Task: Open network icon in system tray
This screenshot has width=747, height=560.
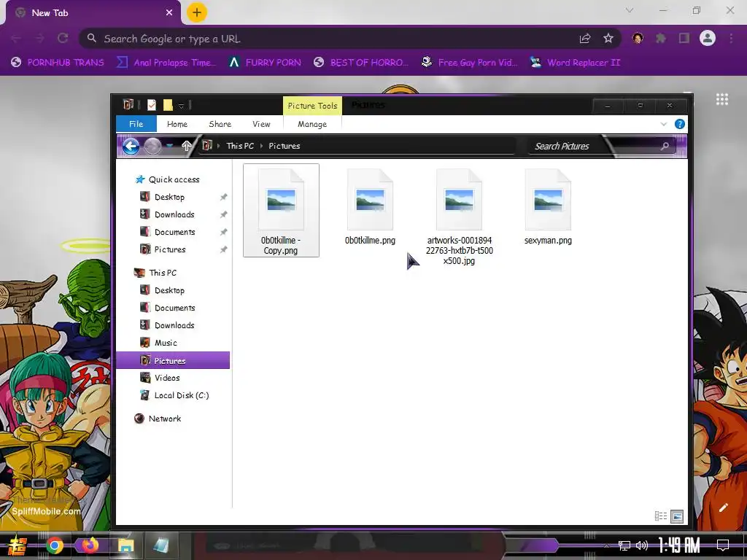Action: 624,545
